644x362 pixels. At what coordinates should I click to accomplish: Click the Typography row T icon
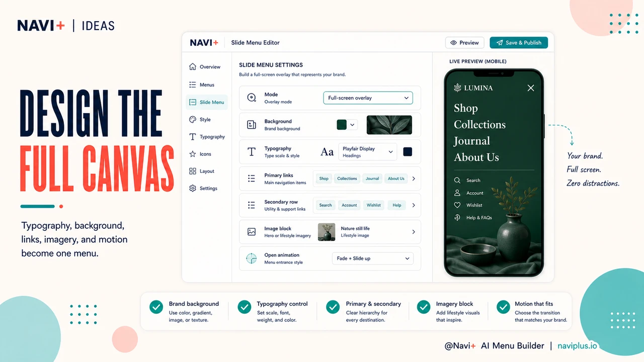pos(252,152)
